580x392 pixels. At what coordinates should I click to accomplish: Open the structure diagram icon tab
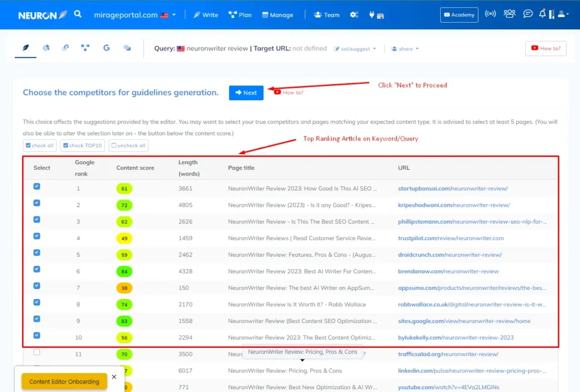tap(86, 48)
